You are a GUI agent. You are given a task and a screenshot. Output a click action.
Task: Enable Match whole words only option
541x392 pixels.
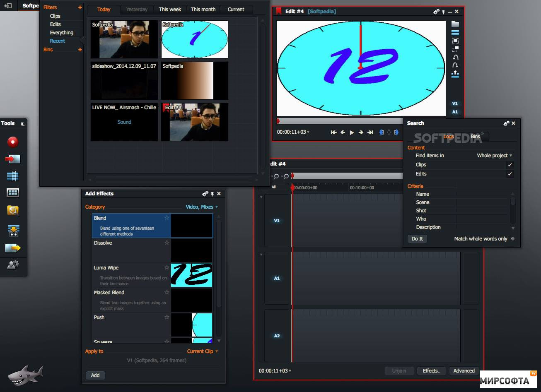point(513,239)
